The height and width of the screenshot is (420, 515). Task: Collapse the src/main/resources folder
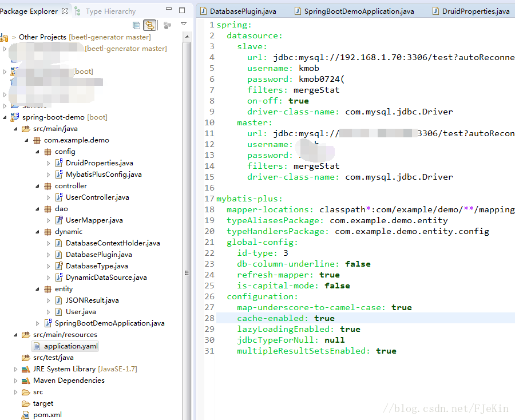point(15,335)
